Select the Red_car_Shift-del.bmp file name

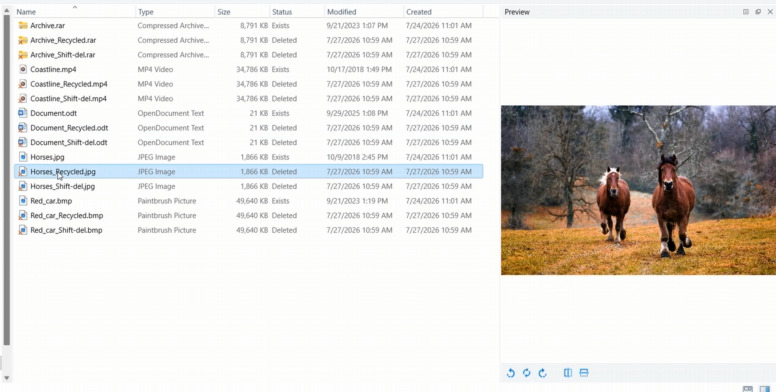[x=66, y=230]
